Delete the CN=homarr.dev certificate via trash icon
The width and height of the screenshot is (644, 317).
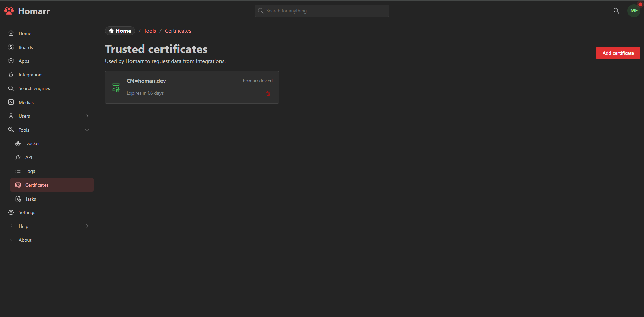pos(268,93)
